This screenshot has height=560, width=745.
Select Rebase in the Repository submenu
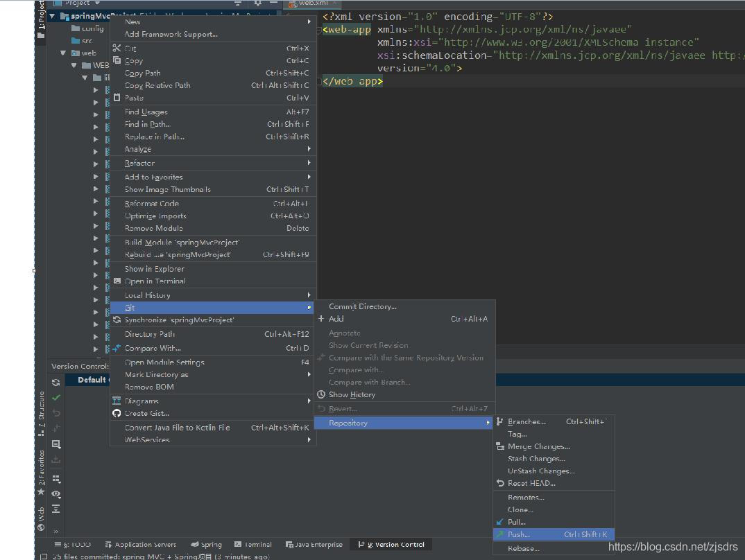554,549
